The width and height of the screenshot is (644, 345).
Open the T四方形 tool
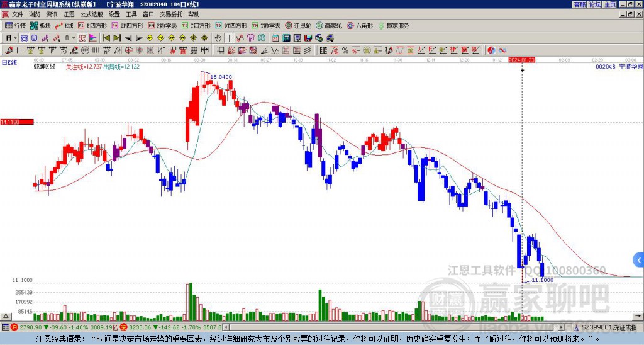point(196,25)
